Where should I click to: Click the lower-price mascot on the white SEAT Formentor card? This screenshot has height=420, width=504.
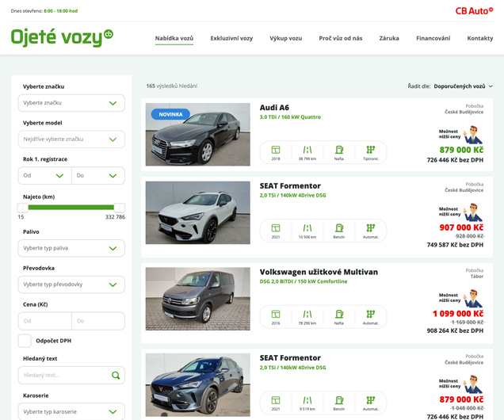[x=473, y=212]
